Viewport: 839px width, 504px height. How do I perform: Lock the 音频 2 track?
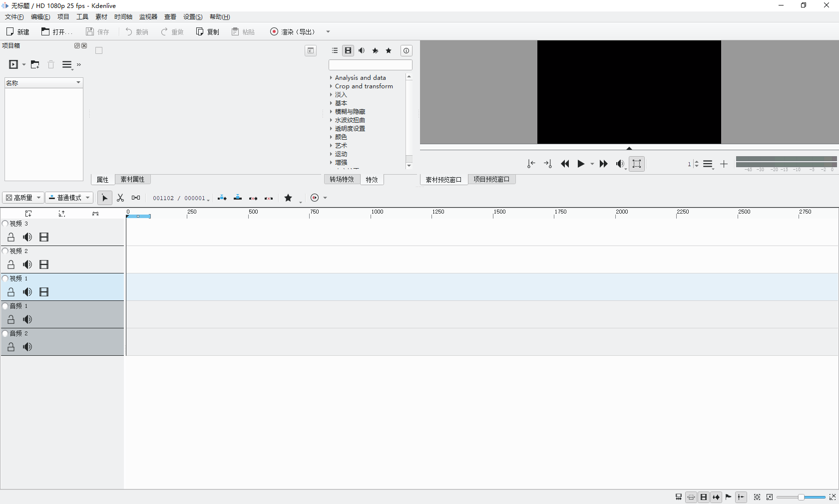(11, 347)
